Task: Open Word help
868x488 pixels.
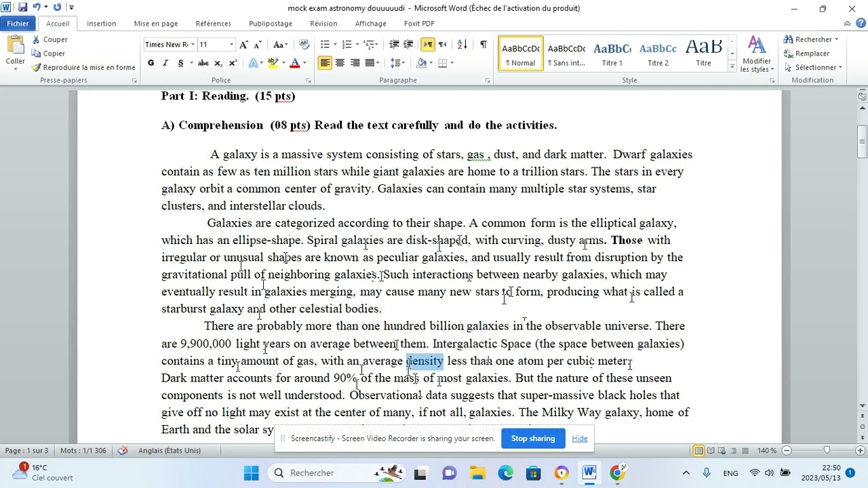Action: point(861,24)
